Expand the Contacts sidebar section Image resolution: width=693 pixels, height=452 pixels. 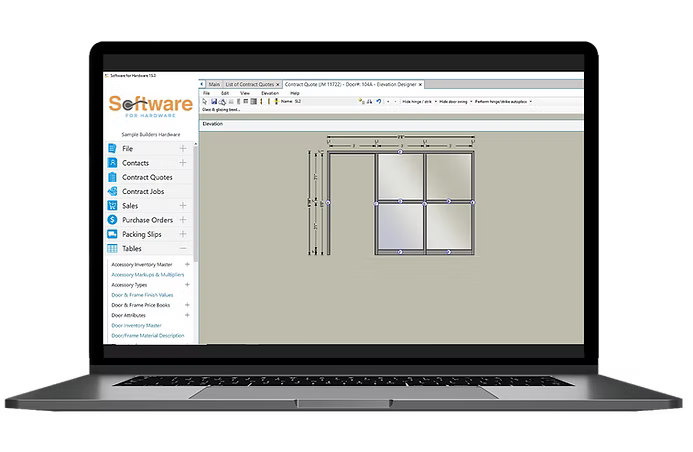(183, 163)
